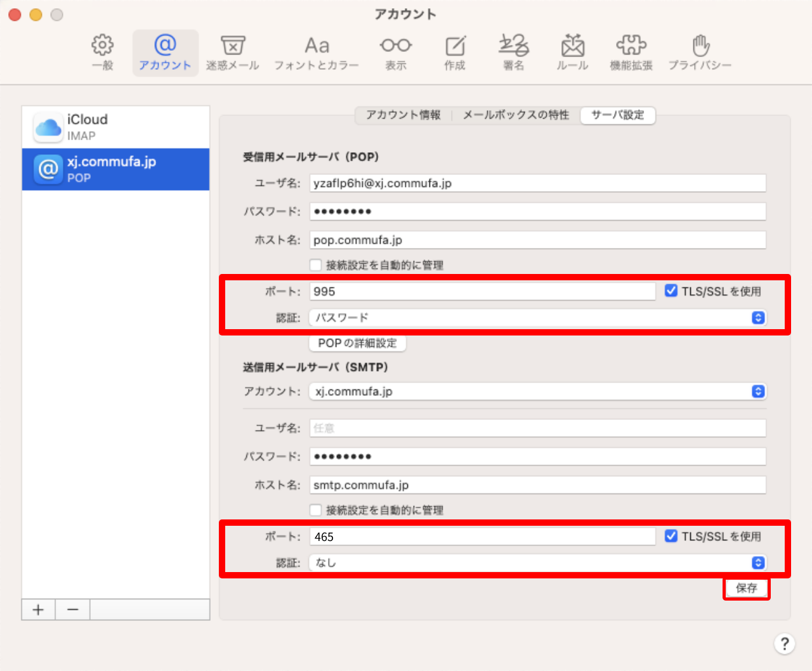
Task: Open the 機能拡張 extensions pane
Action: point(631,53)
